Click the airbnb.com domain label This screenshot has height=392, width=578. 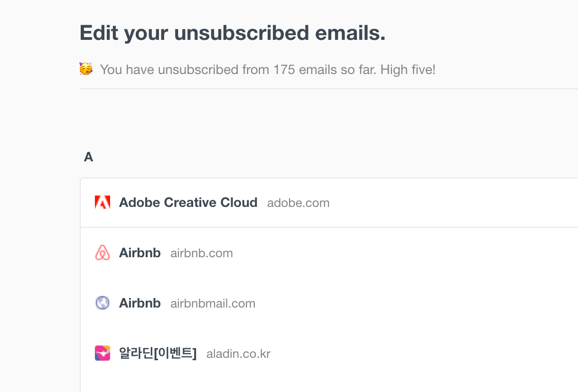(202, 253)
